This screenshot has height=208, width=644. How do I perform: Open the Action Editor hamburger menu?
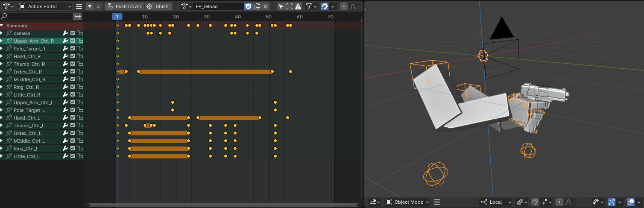[79, 6]
